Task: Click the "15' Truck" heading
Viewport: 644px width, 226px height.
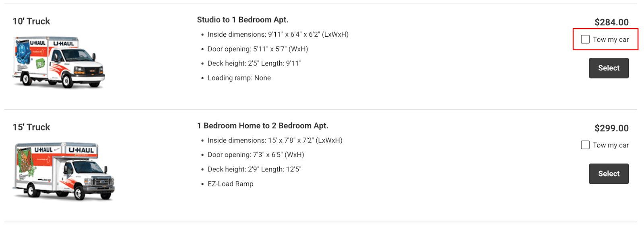Action: point(31,127)
